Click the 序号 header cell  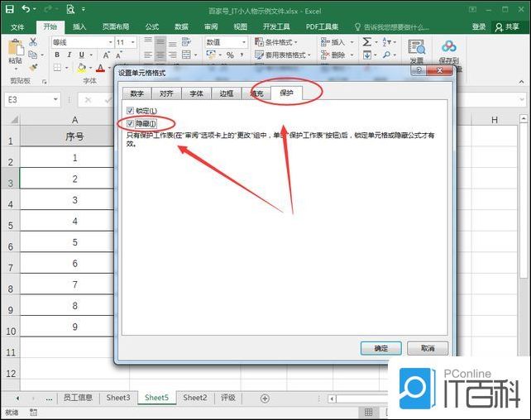67,136
